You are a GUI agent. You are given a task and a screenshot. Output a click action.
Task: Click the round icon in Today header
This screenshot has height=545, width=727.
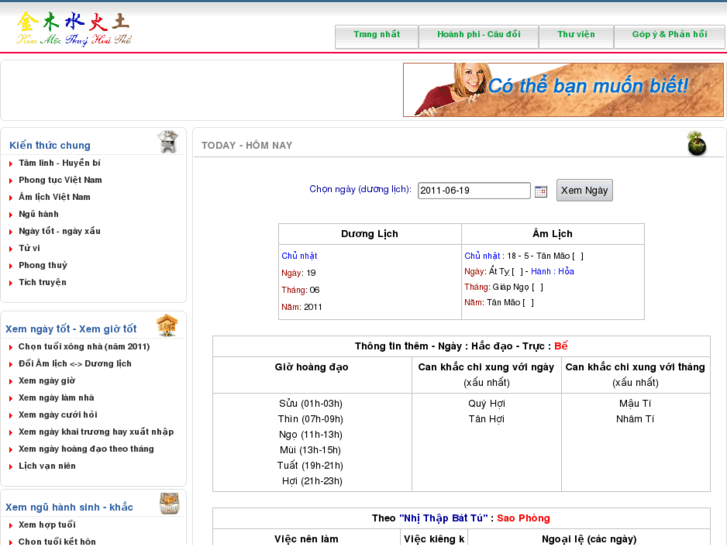[x=696, y=145]
